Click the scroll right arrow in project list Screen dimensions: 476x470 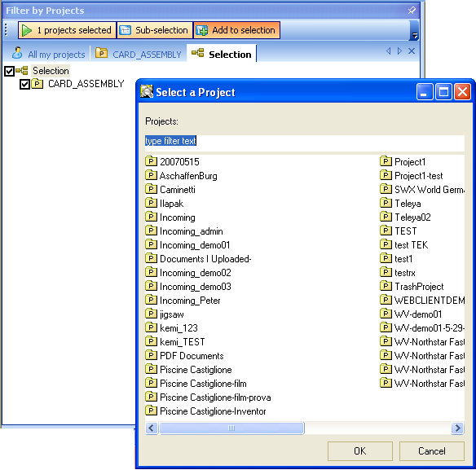[457, 428]
